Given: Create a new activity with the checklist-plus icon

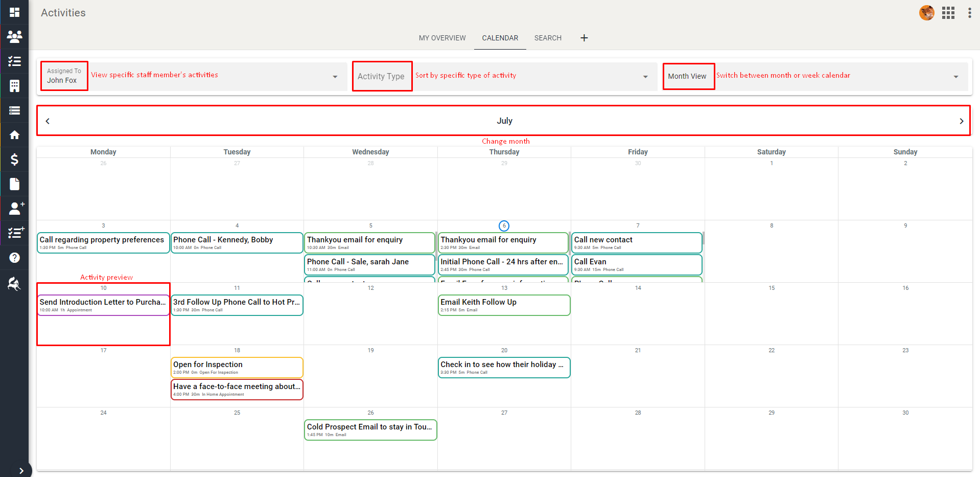Looking at the screenshot, I should click(x=14, y=233).
